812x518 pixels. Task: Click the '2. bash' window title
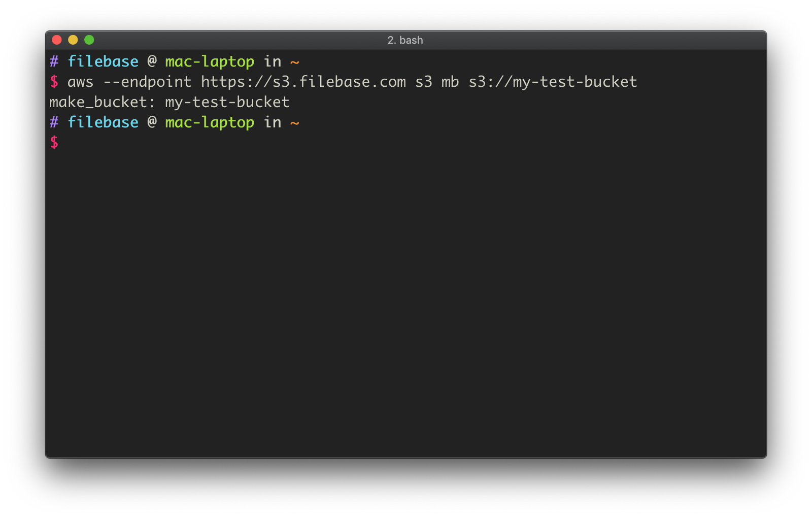405,40
